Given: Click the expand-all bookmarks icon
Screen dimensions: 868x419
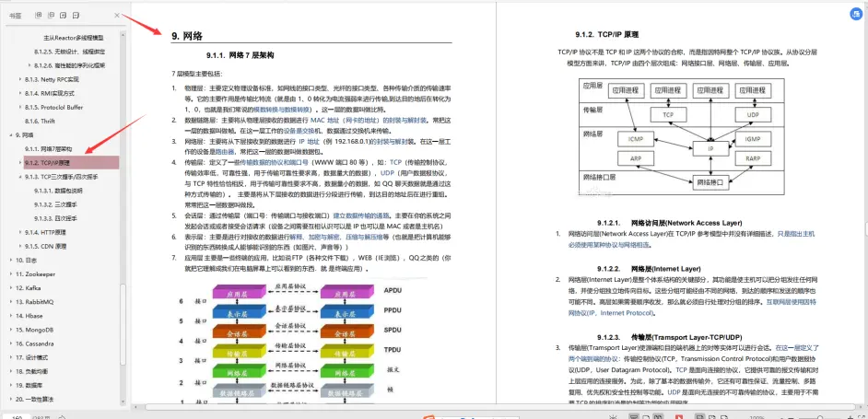Looking at the screenshot, I should click(x=39, y=16).
